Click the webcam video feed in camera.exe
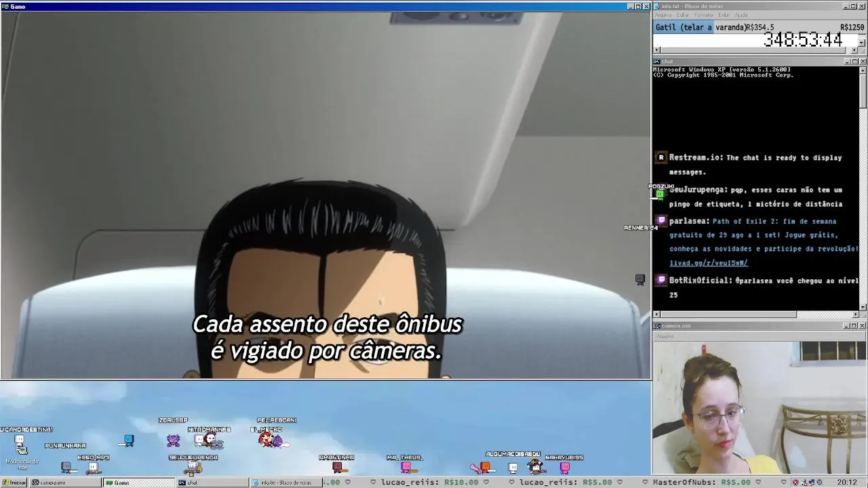The width and height of the screenshot is (868, 488). click(x=759, y=407)
